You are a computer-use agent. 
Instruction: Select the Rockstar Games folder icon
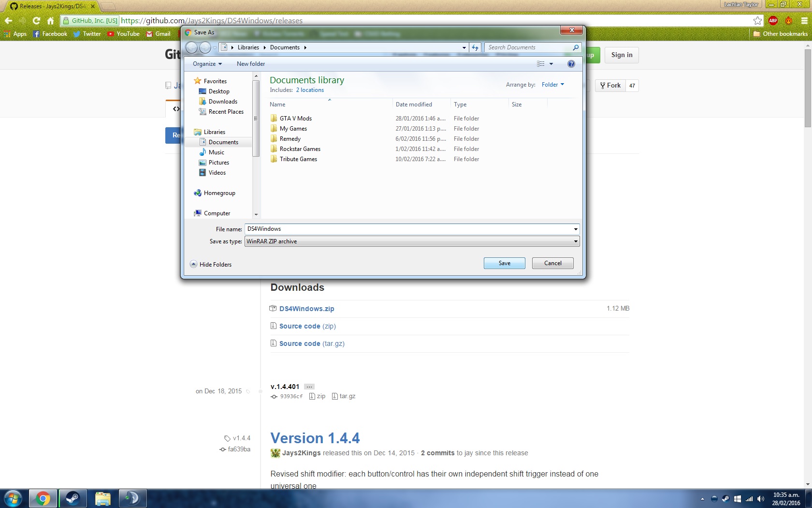coord(274,149)
